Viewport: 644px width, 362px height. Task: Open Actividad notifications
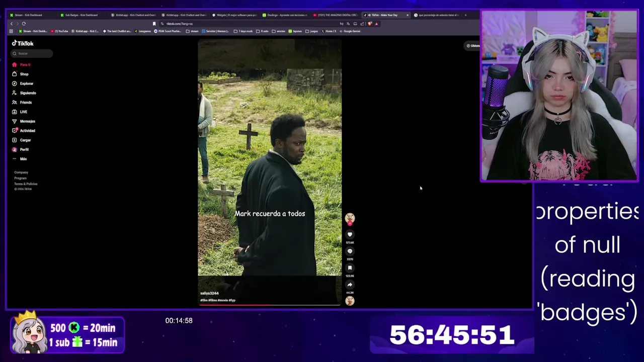click(x=24, y=131)
